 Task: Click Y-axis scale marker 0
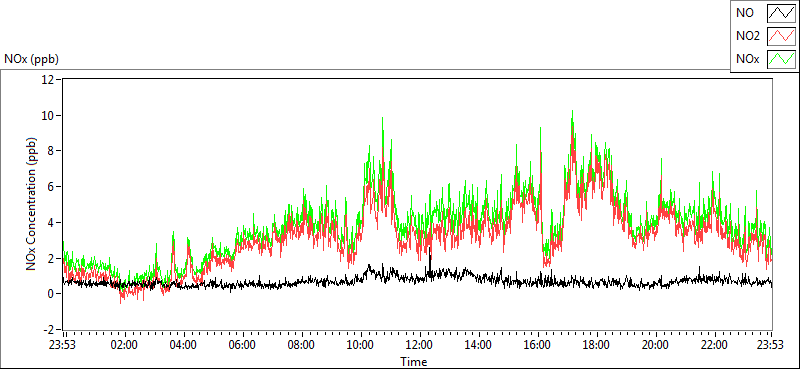click(x=52, y=294)
